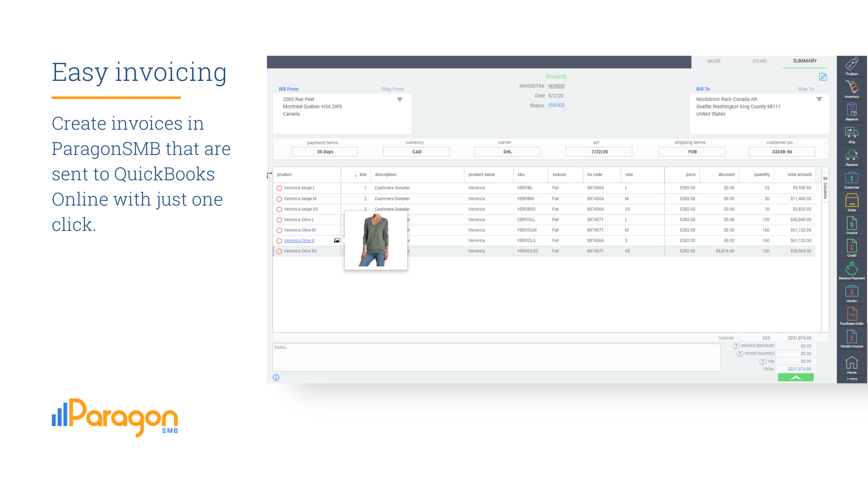Click discount $6,876.00 cell
The image size is (868, 488).
725,251
